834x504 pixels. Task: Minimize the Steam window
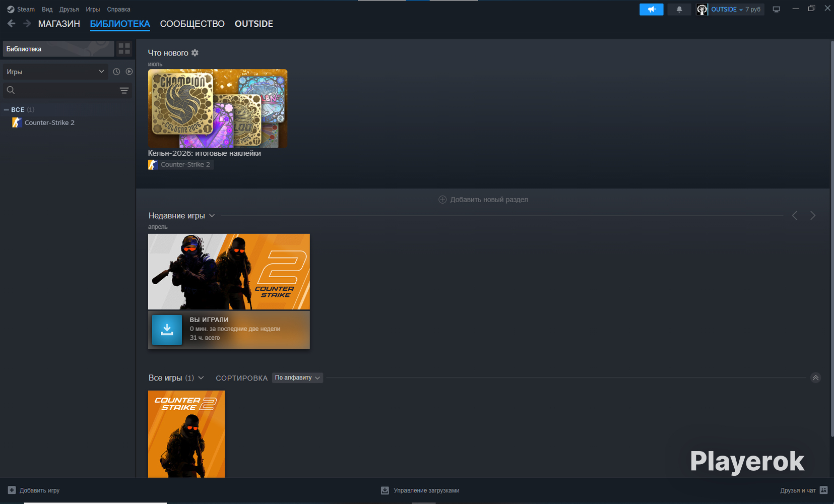(796, 9)
